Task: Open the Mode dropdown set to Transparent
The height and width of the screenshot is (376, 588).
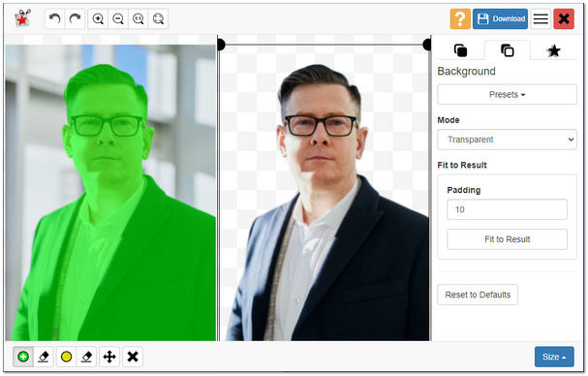Action: (x=507, y=140)
